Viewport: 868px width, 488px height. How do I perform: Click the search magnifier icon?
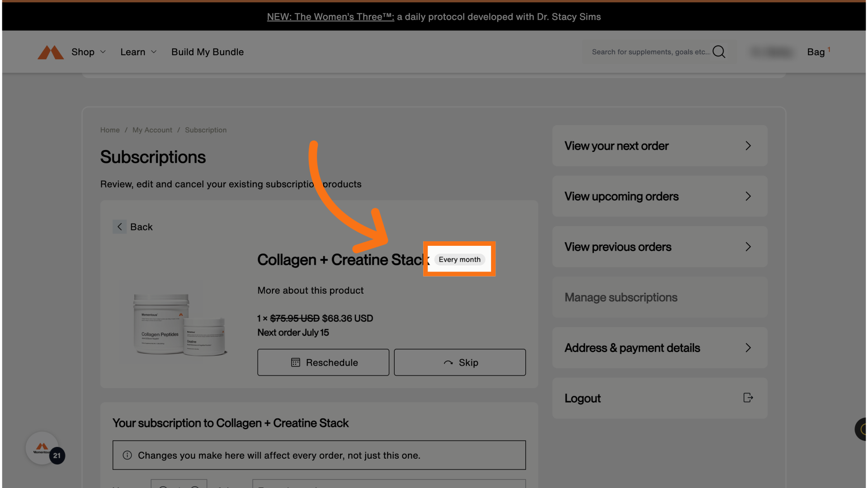click(x=719, y=52)
